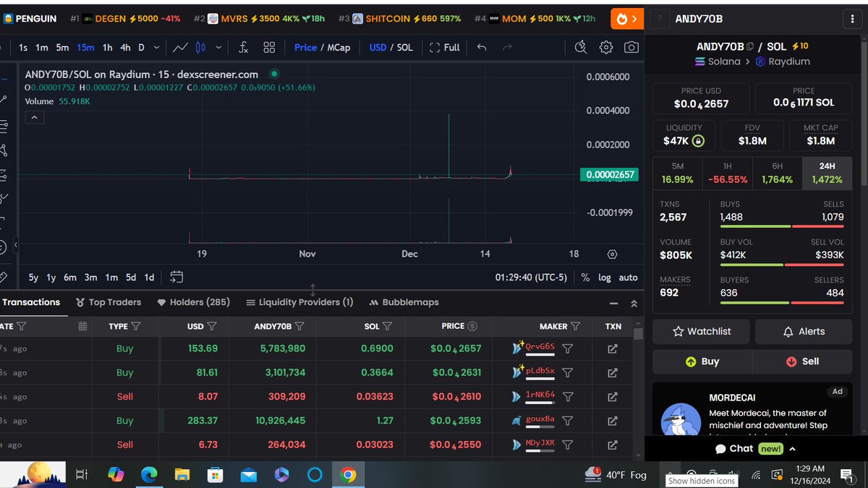
Task: Open the chart settings gear
Action: [x=606, y=48]
